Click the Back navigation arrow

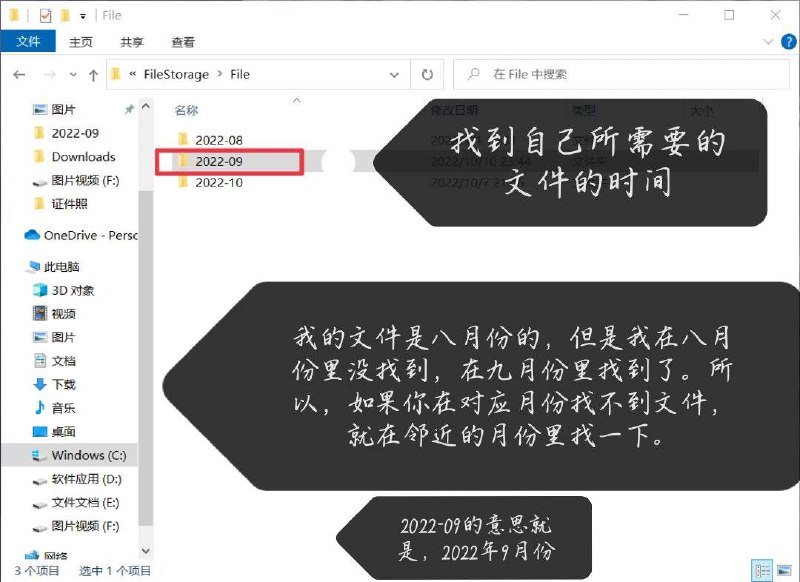(20, 74)
